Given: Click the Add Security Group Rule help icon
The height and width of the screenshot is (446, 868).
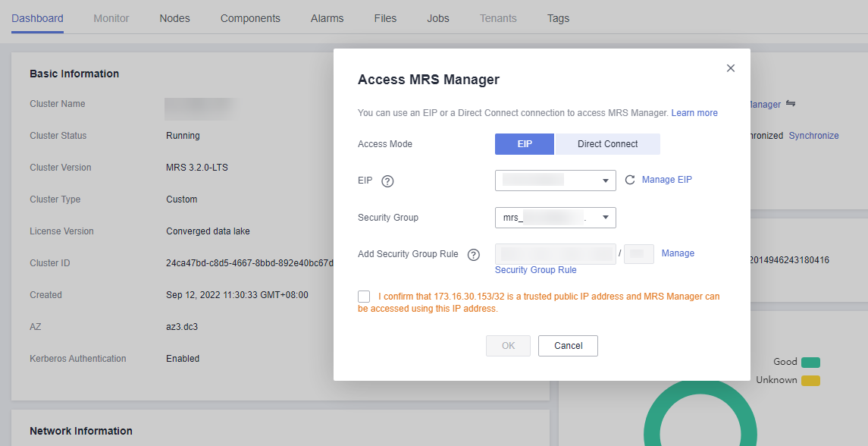Looking at the screenshot, I should 474,255.
